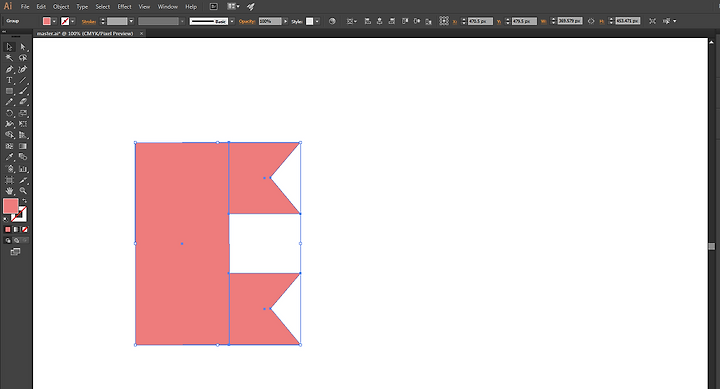Click the Stroke panel link
The width and height of the screenshot is (720, 389).
(x=88, y=22)
